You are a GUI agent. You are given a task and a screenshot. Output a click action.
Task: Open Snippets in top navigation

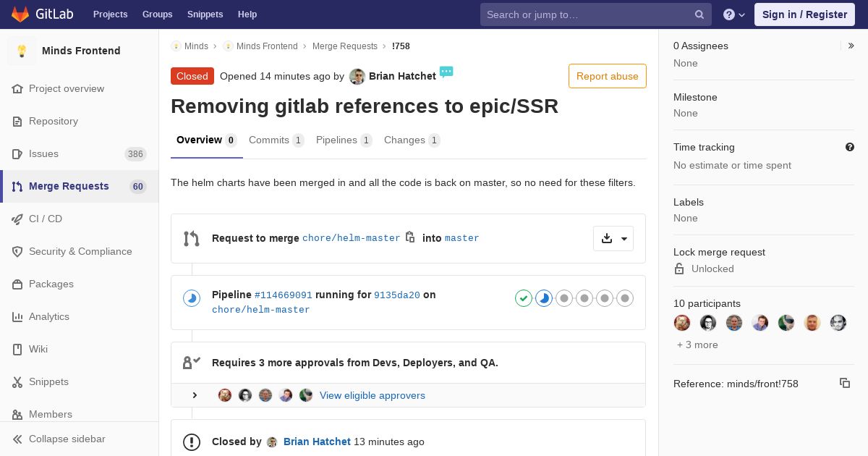click(205, 14)
